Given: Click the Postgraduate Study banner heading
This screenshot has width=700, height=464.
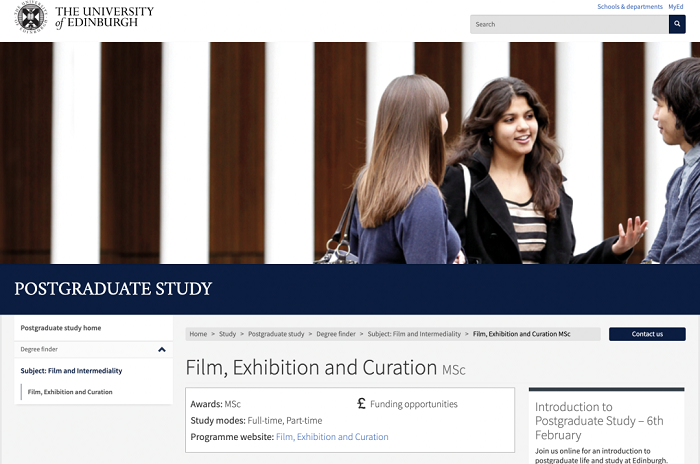Looking at the screenshot, I should [x=113, y=288].
